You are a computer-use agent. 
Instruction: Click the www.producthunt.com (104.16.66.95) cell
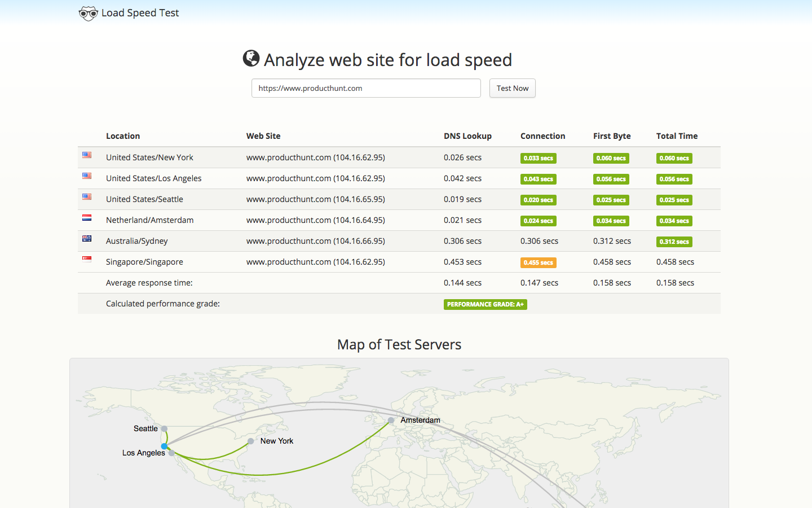pos(316,241)
